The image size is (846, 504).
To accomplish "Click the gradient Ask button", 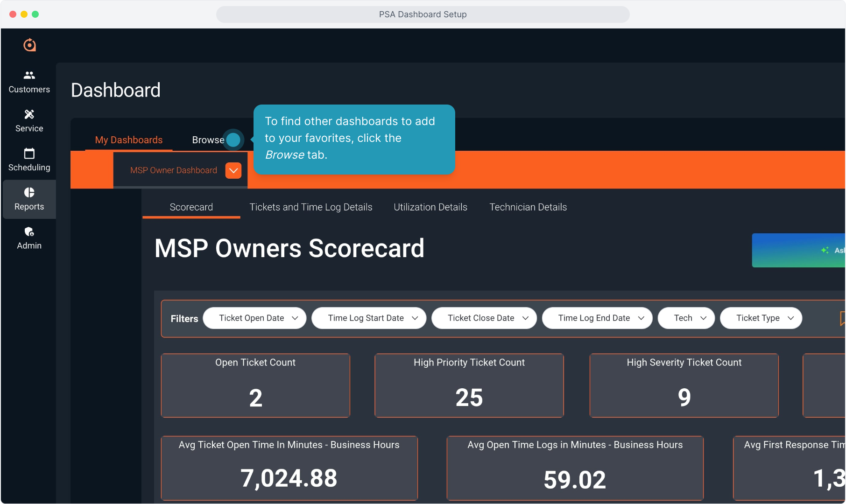I will click(x=798, y=251).
